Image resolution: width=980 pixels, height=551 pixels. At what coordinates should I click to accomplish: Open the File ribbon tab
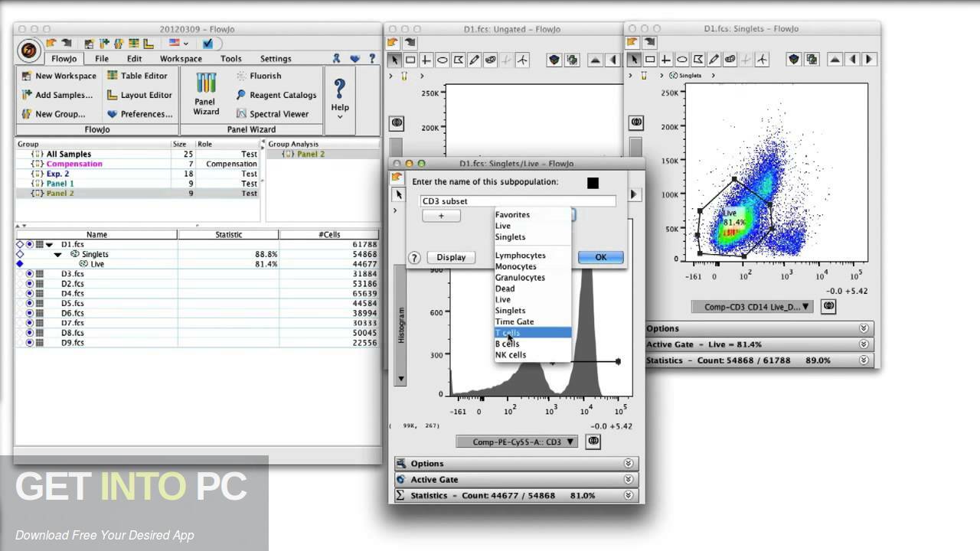coord(102,59)
